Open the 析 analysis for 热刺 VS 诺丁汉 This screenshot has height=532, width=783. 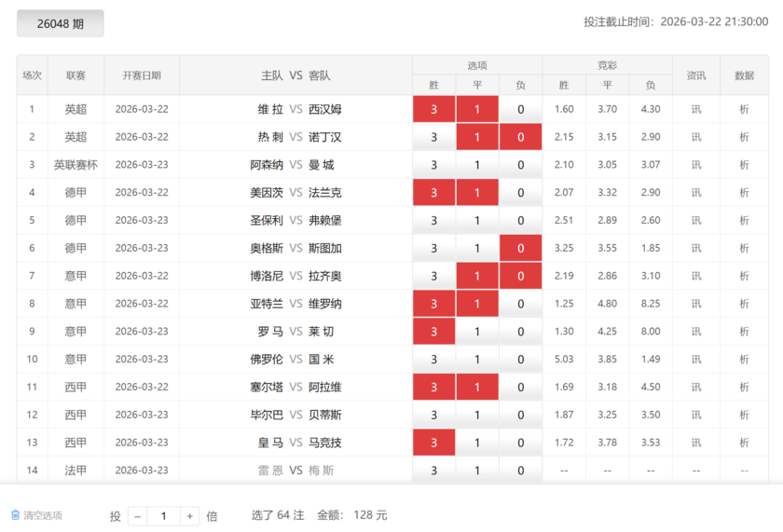click(744, 137)
